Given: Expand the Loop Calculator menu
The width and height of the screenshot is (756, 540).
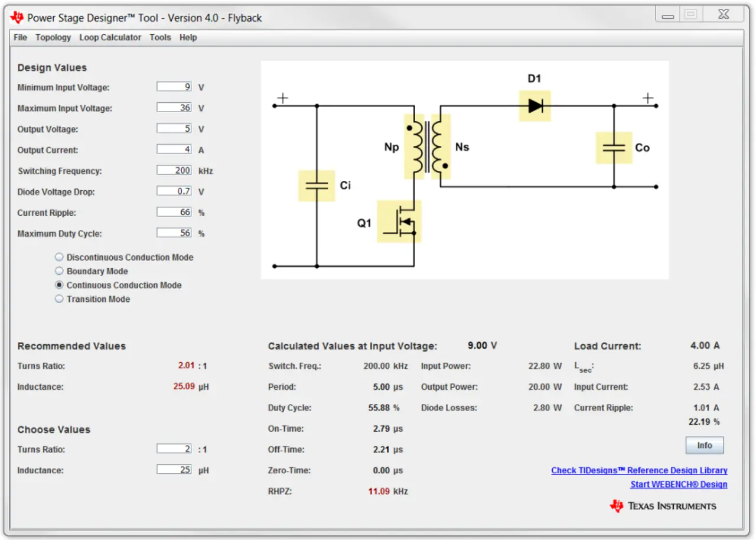Looking at the screenshot, I should [x=110, y=37].
